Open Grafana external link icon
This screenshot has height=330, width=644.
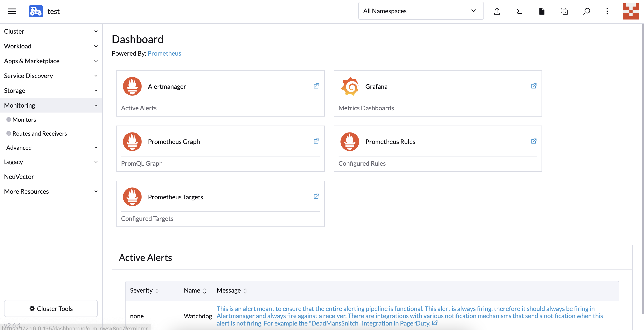click(533, 86)
